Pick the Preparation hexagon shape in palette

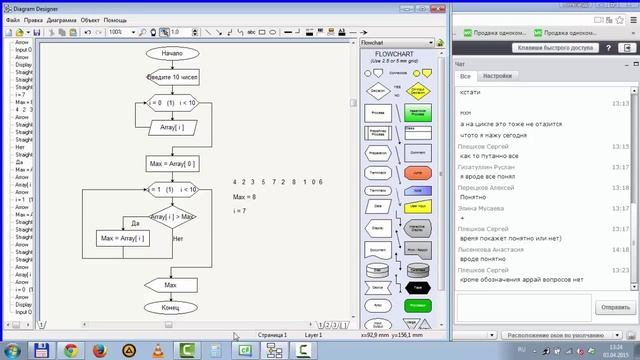tap(378, 153)
